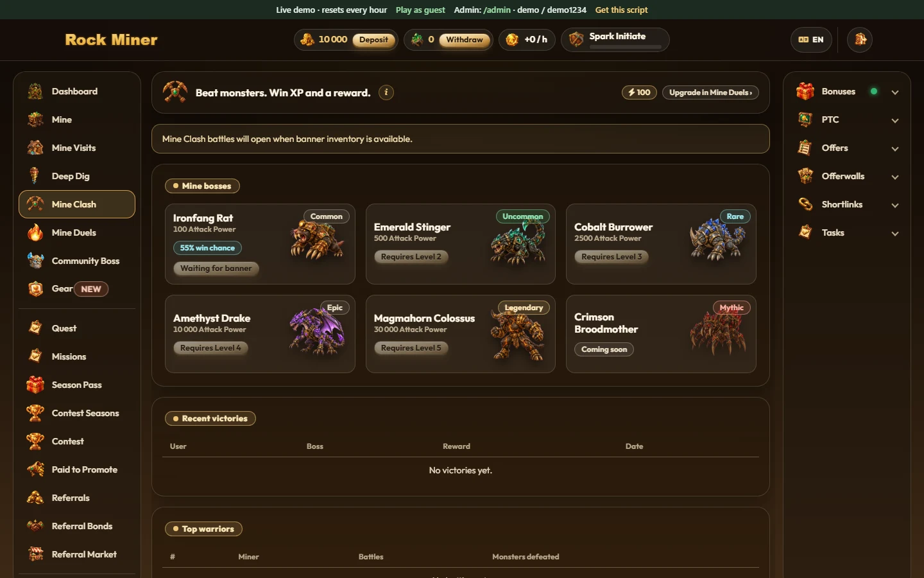Image resolution: width=924 pixels, height=578 pixels.
Task: Click the Community Boss icon
Action: point(35,261)
